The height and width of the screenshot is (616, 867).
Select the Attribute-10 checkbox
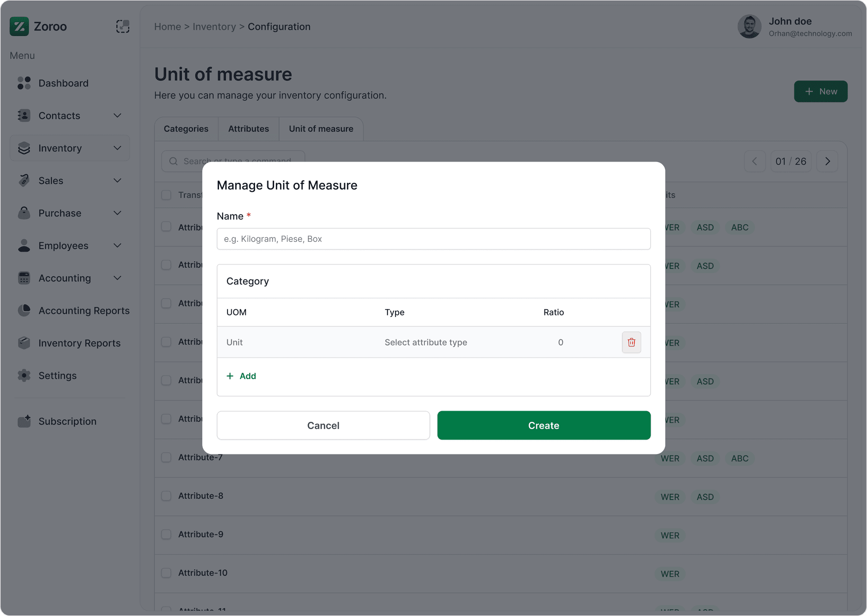tap(166, 573)
